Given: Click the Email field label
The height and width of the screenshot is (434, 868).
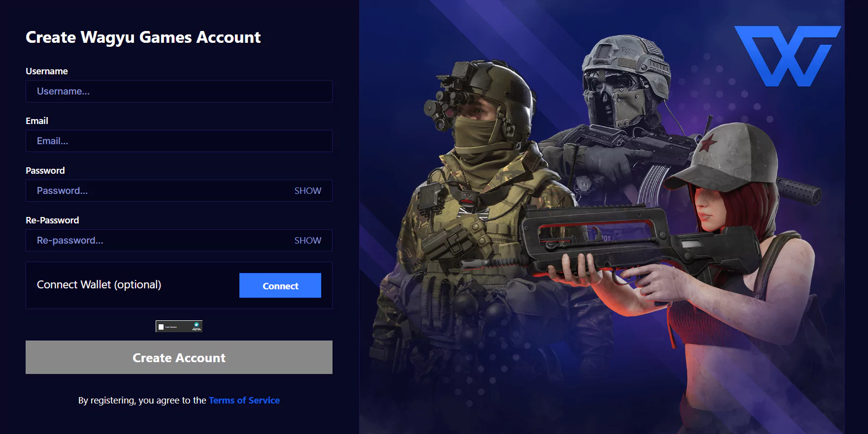Looking at the screenshot, I should coord(37,121).
